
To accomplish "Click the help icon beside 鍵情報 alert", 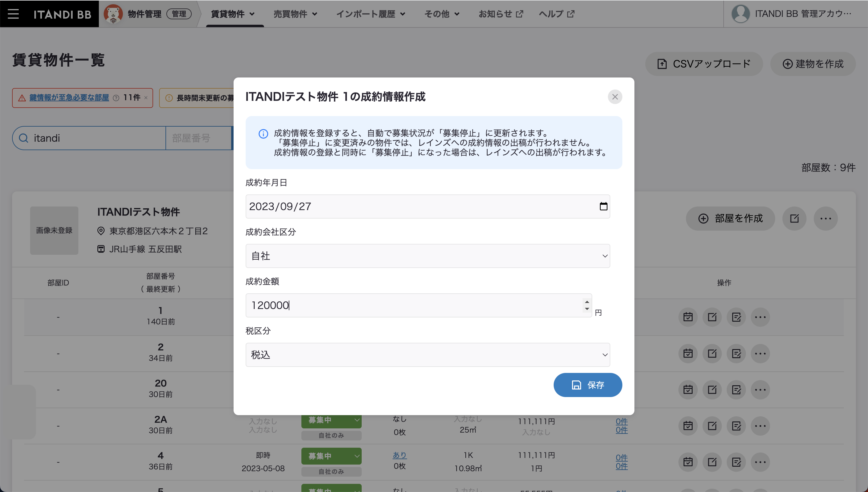I will click(x=116, y=98).
